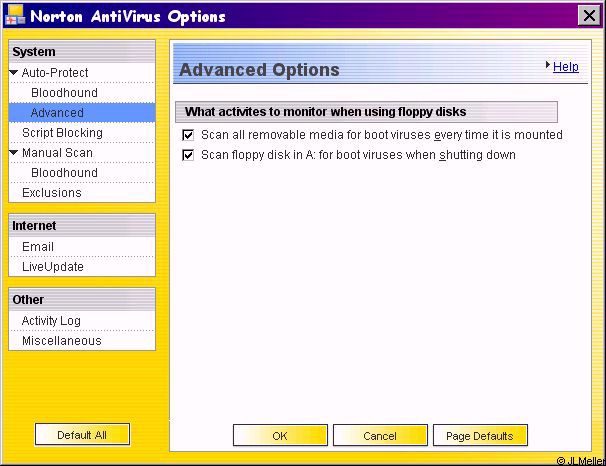Click the Default All button

pos(82,435)
